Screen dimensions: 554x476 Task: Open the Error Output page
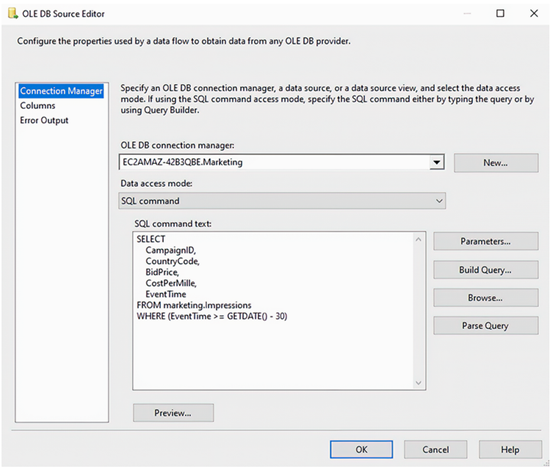[x=44, y=121]
